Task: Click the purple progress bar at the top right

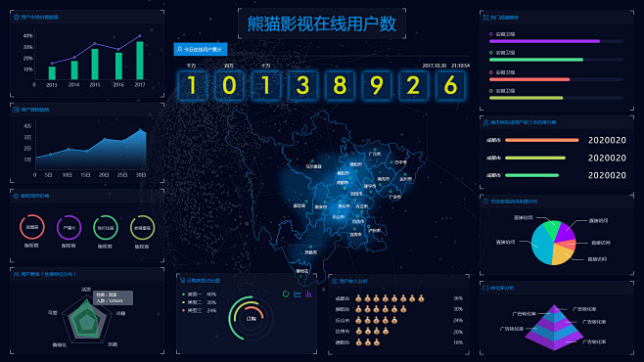Action: [x=544, y=41]
